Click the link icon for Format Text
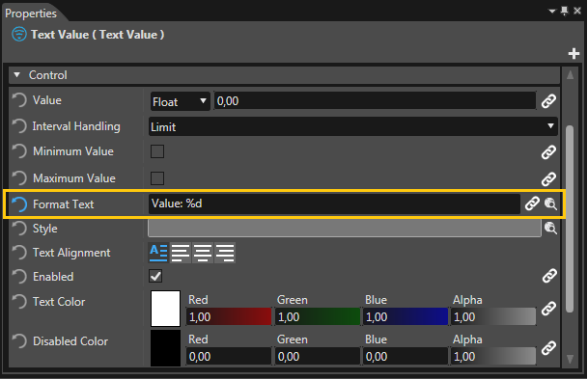 532,204
